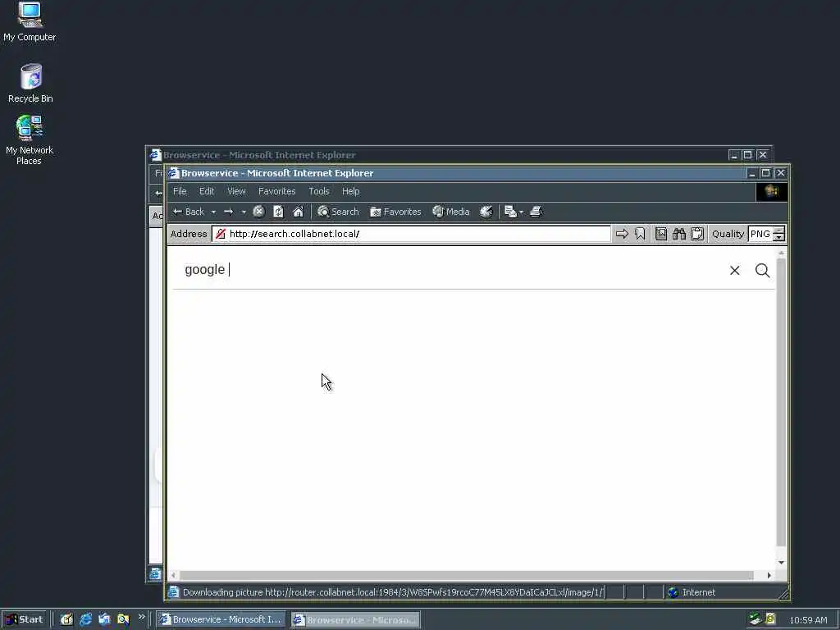This screenshot has width=840, height=630.
Task: Minimize the background Browservice window
Action: pos(734,155)
